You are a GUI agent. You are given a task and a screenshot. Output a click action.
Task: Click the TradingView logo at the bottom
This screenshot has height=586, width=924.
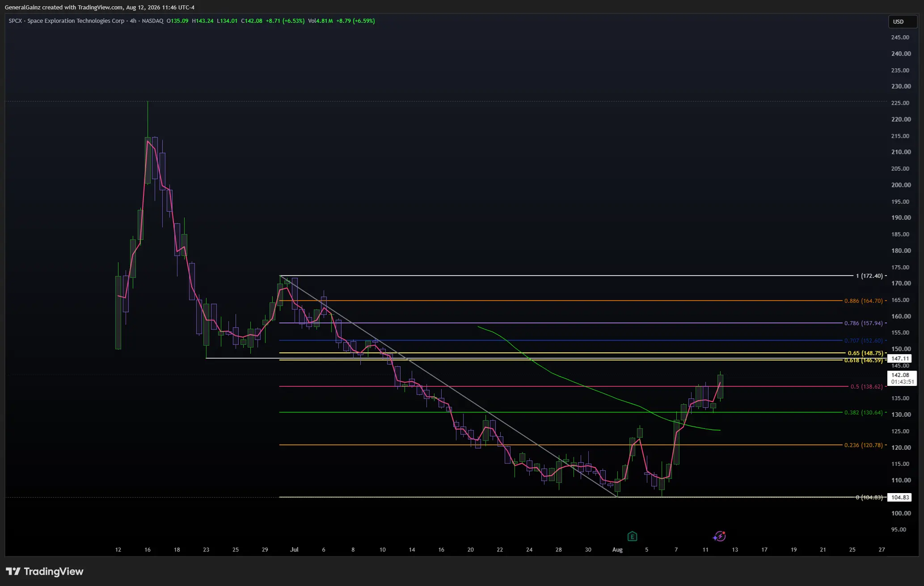pos(45,571)
